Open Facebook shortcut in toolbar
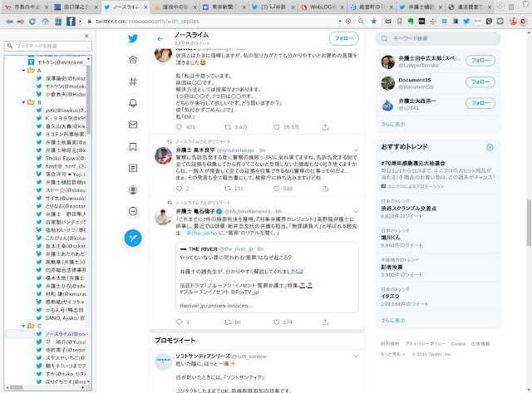 pyautogui.click(x=71, y=22)
